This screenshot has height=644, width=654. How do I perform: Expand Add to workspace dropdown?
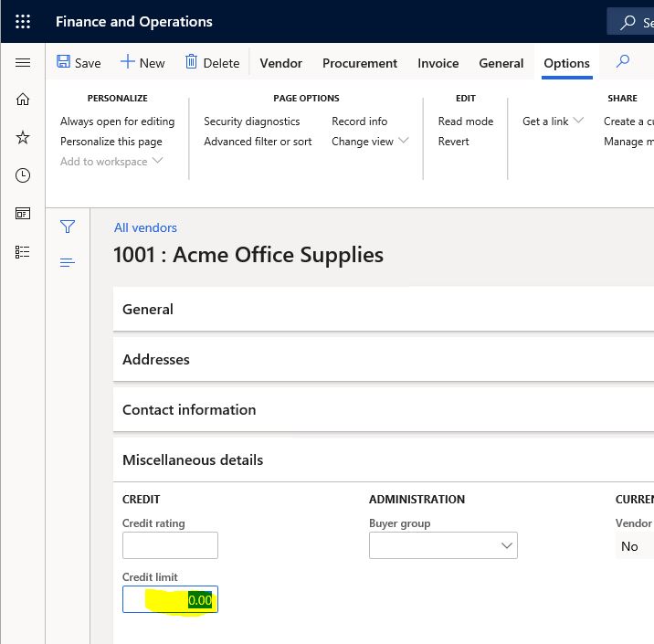[x=111, y=162]
